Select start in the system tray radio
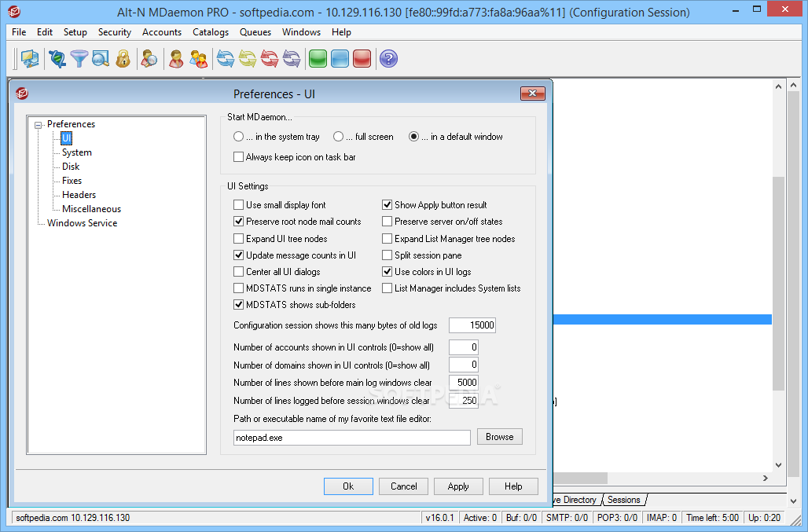Image resolution: width=808 pixels, height=532 pixels. point(238,137)
